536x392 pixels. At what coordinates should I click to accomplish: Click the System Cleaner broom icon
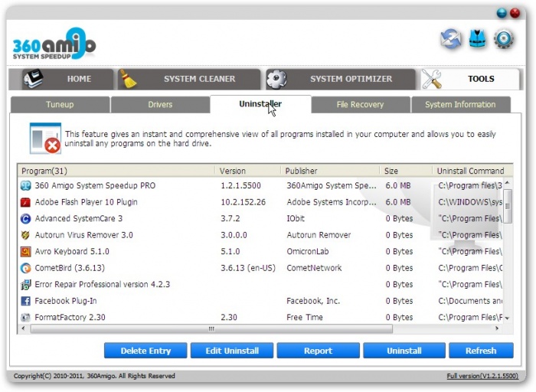[128, 79]
